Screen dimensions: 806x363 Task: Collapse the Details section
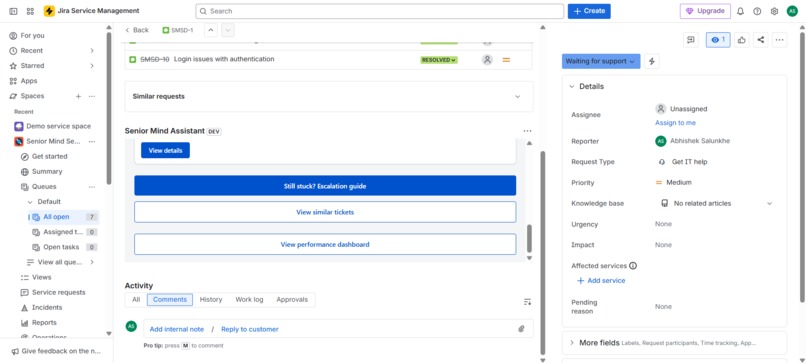[572, 86]
